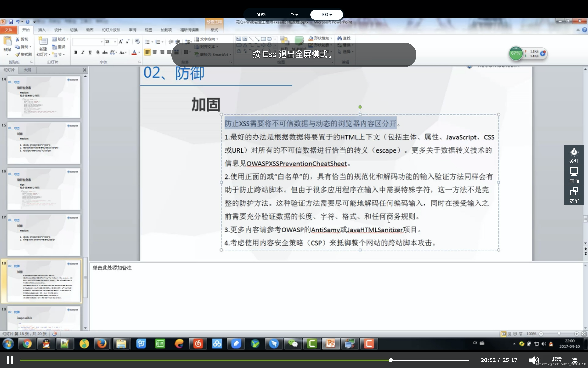Click the bullet list icon
The image size is (588, 368).
click(x=147, y=42)
